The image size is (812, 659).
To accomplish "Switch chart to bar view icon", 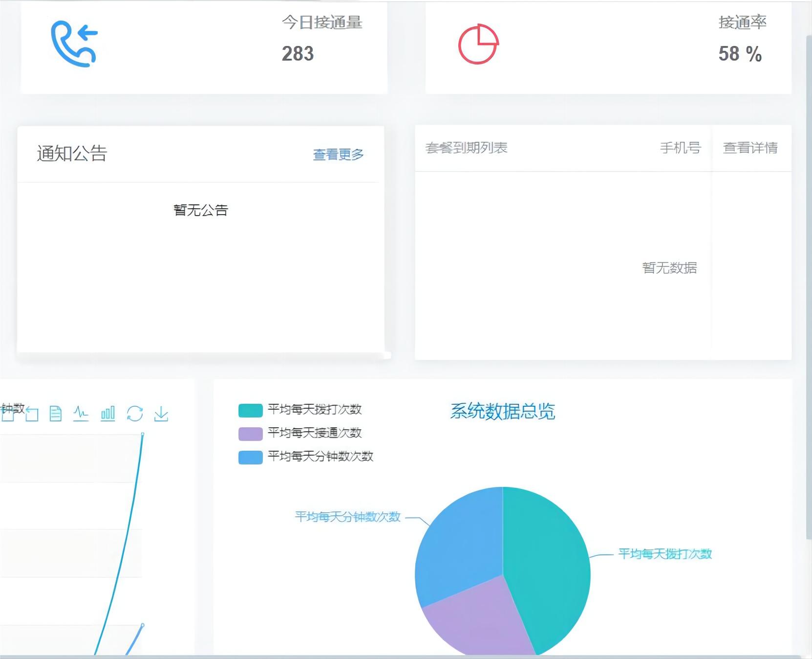I will (108, 414).
